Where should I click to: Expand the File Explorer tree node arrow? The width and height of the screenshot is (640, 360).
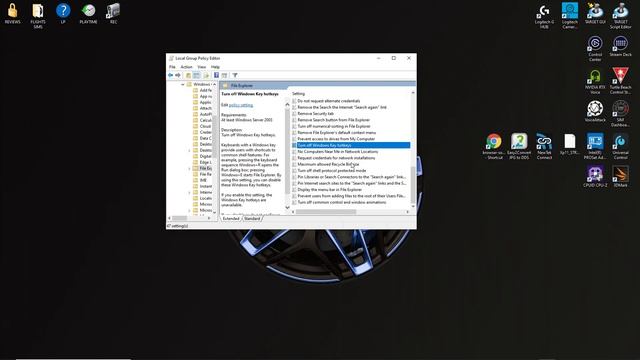tap(189, 168)
